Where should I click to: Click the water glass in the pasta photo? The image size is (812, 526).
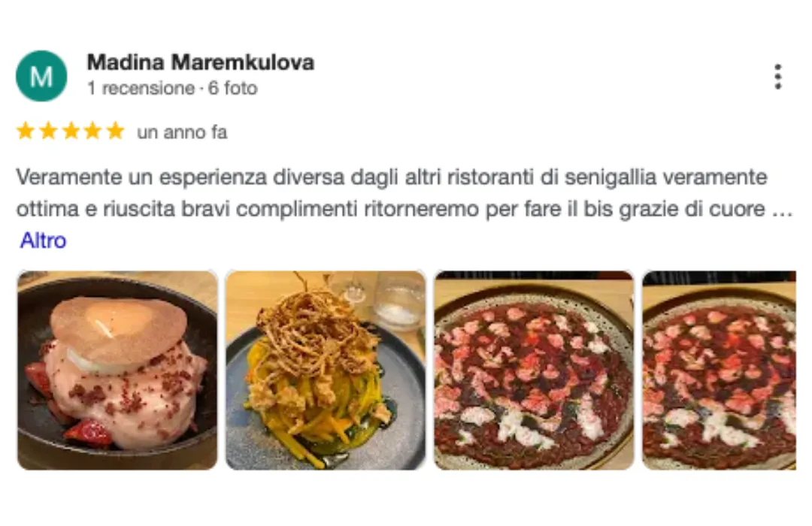click(x=398, y=299)
